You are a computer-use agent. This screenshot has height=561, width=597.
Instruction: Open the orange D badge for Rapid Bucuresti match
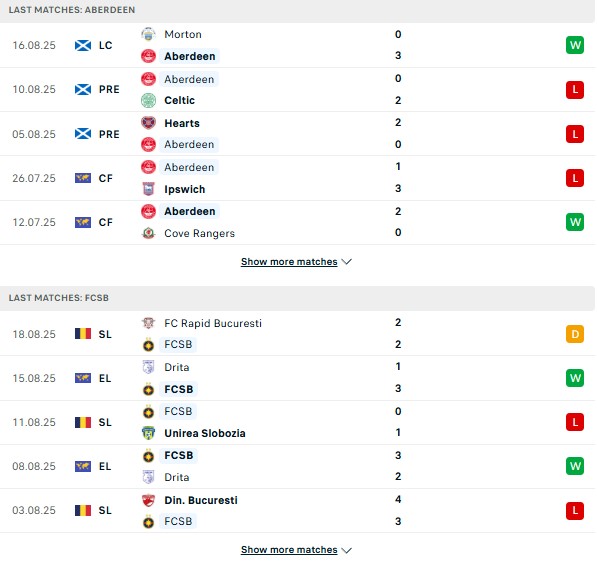(x=575, y=334)
